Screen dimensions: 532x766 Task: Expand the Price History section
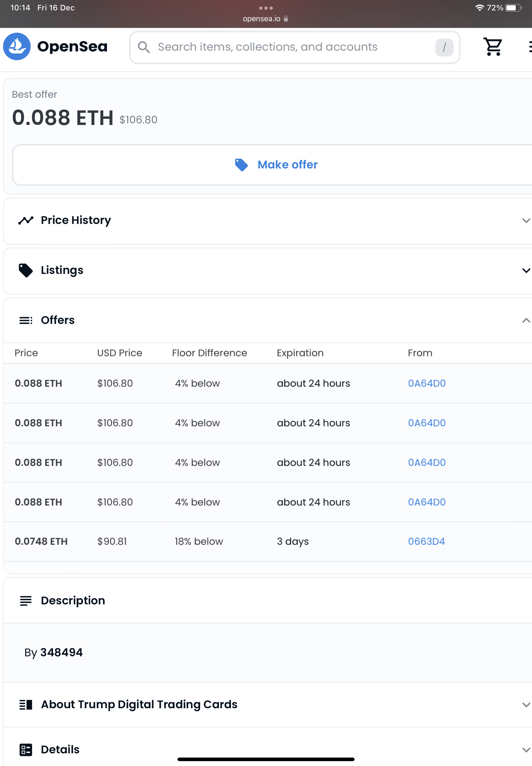coord(526,220)
